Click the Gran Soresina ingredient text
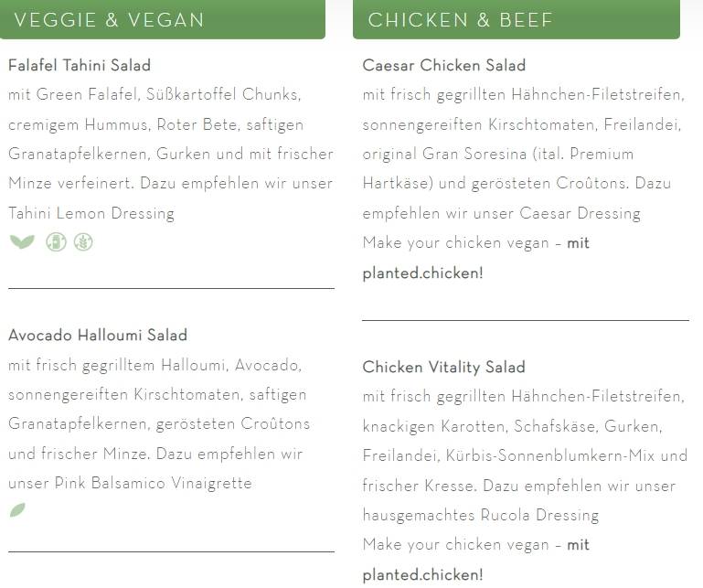 [474, 154]
